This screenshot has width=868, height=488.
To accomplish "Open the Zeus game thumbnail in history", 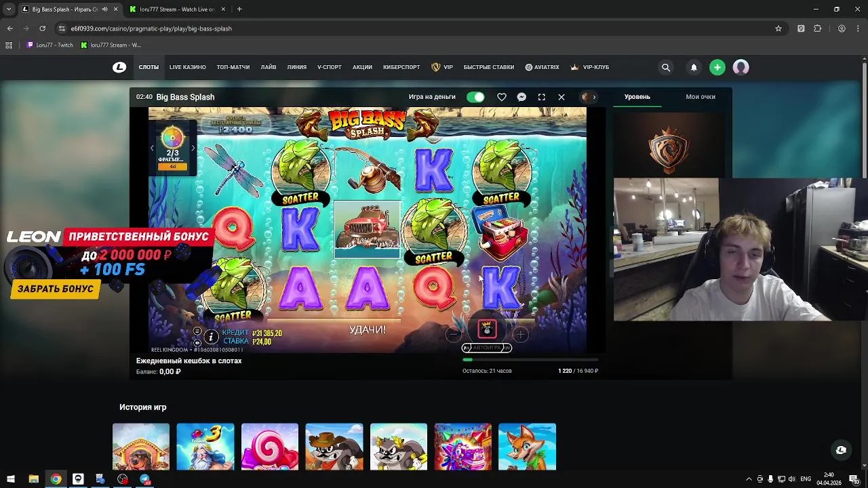I will (x=205, y=447).
